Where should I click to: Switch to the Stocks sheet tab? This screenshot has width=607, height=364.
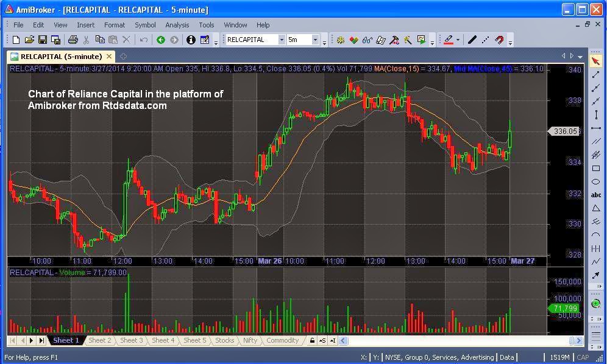[224, 340]
